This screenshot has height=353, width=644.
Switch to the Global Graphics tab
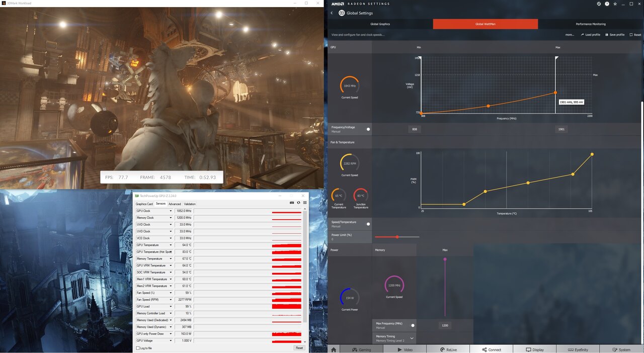coord(380,24)
